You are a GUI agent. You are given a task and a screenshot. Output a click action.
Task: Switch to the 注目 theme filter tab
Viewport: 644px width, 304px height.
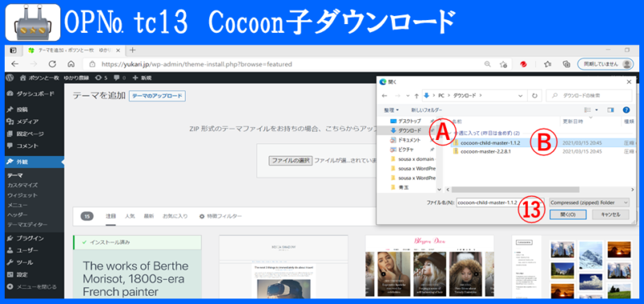tap(111, 216)
